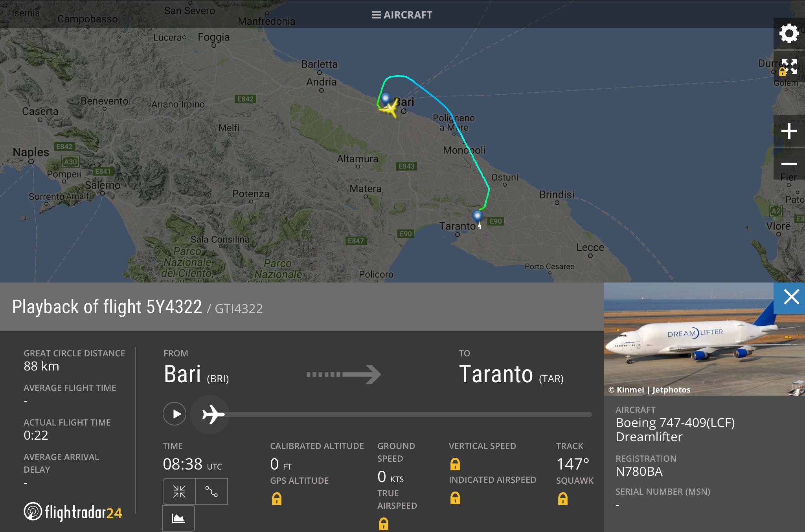
Task: Toggle center-on-aircraft button
Action: (179, 491)
